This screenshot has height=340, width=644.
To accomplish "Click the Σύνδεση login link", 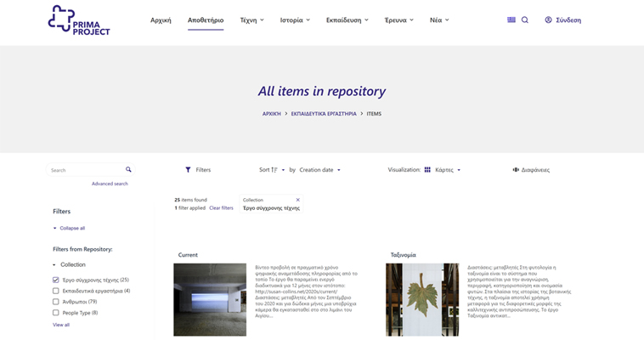I will 568,20.
